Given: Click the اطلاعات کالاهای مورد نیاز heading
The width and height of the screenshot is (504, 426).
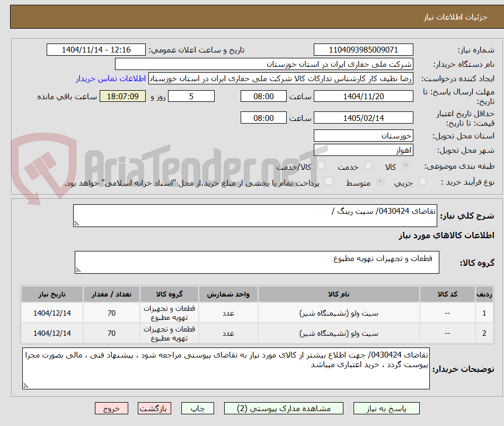Looking at the screenshot, I should (446, 236).
